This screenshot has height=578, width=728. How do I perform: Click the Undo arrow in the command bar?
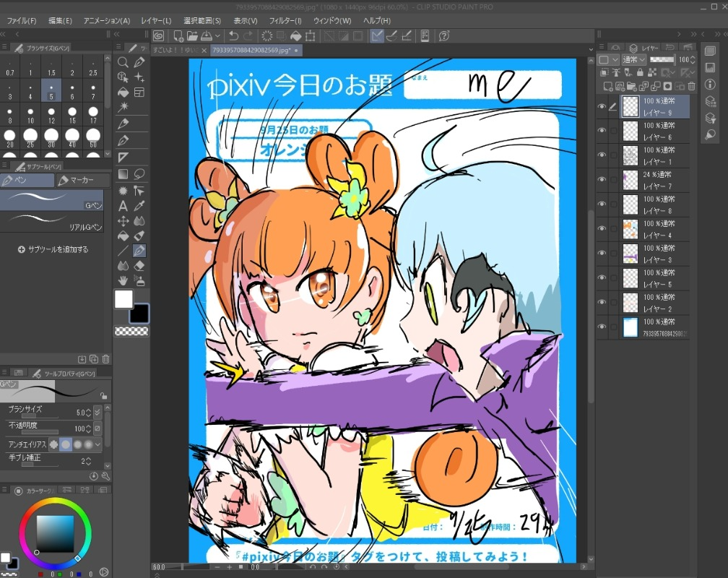(233, 35)
